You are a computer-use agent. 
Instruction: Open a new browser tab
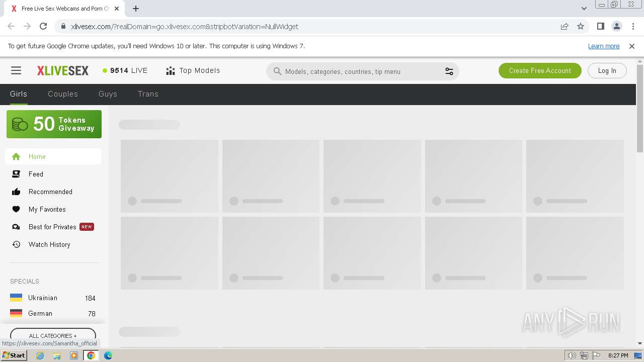pyautogui.click(x=136, y=9)
